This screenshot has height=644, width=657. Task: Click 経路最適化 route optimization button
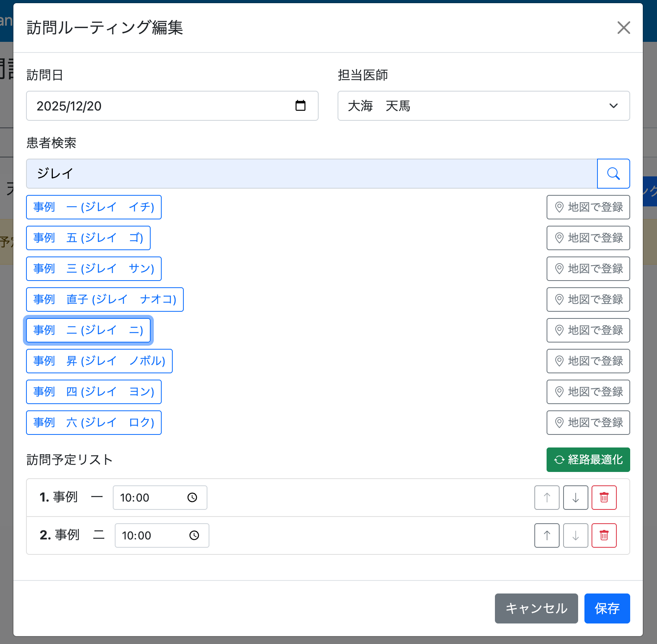pos(588,460)
